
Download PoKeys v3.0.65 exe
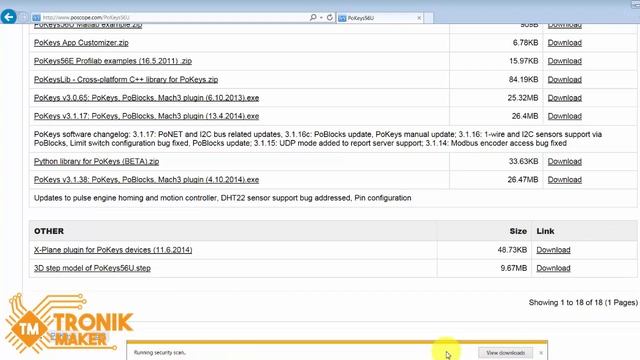tap(564, 98)
